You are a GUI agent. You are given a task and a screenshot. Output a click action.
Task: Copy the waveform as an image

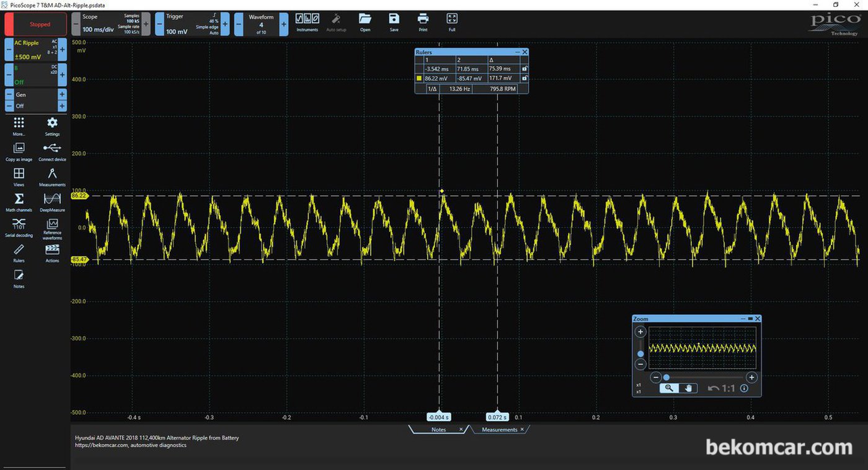click(19, 151)
